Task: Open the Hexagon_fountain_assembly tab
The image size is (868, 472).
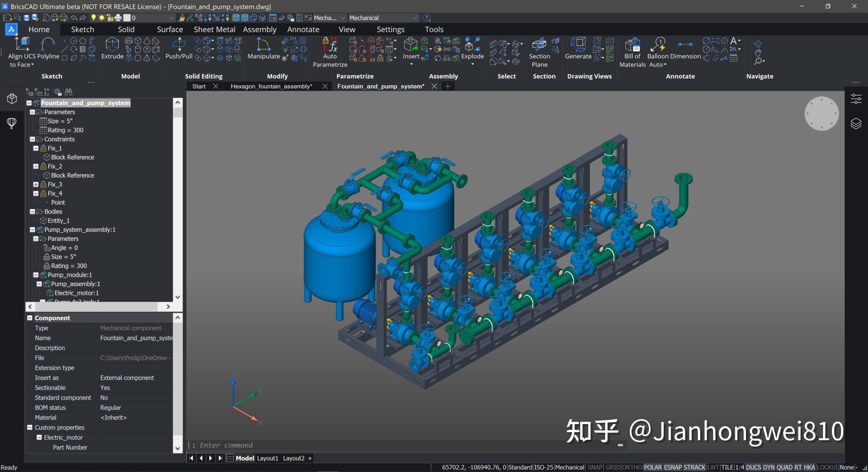Action: (271, 86)
